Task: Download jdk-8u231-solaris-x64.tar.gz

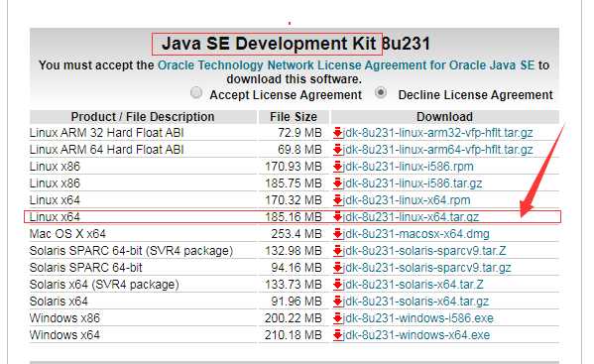Action: point(416,302)
